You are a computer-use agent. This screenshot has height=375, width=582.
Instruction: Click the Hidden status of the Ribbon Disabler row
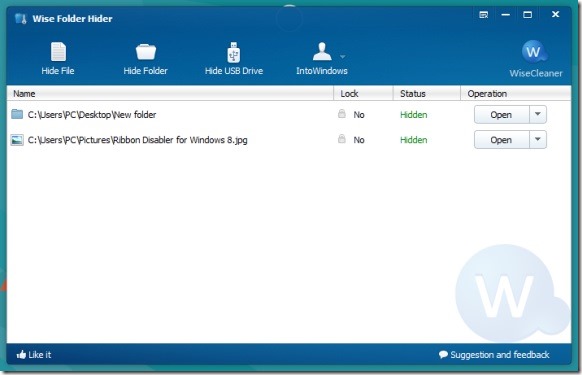click(413, 140)
